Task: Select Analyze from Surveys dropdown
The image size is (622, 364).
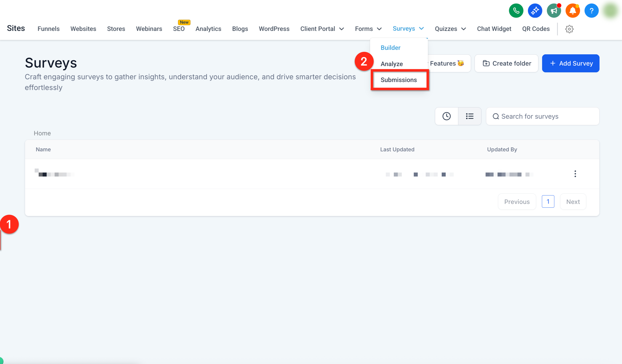Action: tap(392, 64)
